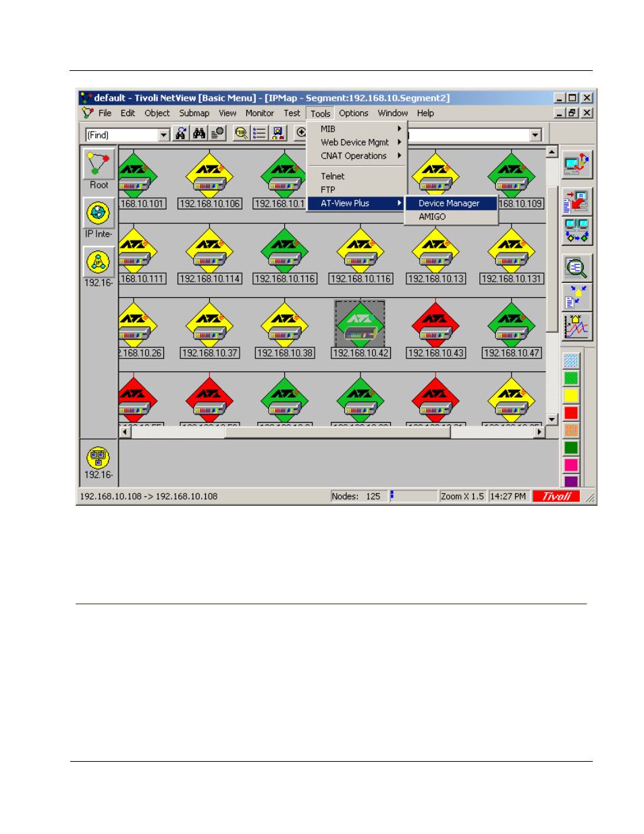This screenshot has width=644, height=834.
Task: Select device node 192.168.10.37
Action: (x=210, y=331)
